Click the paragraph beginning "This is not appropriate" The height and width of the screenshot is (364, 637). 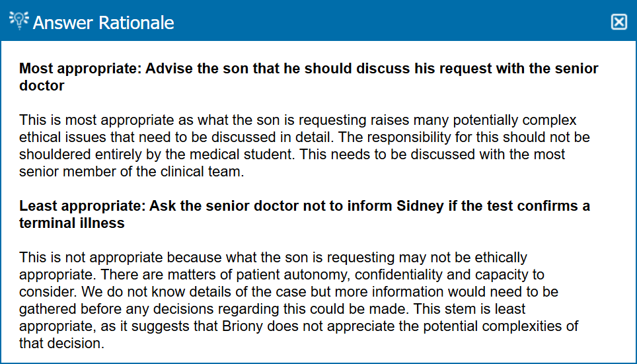tap(299, 301)
